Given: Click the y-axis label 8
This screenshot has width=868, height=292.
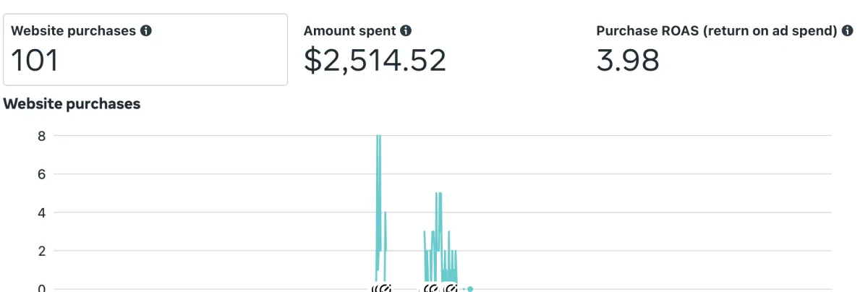Looking at the screenshot, I should pyautogui.click(x=42, y=135).
